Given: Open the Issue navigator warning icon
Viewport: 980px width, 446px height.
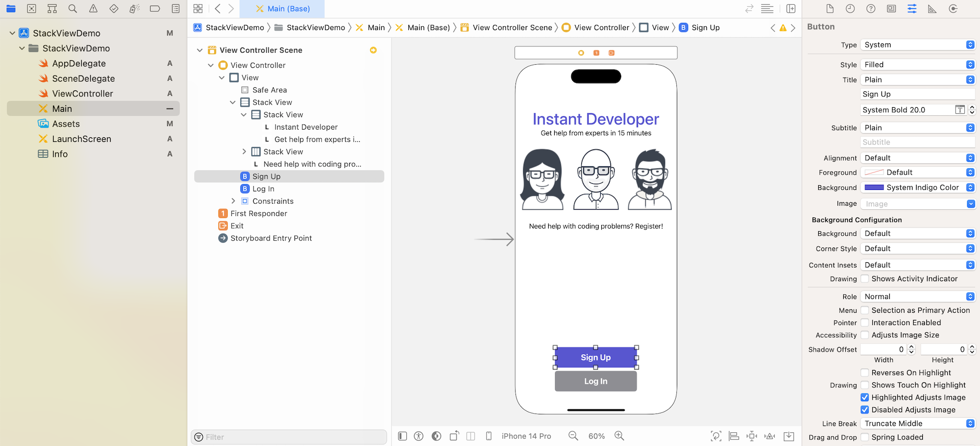Looking at the screenshot, I should 93,9.
